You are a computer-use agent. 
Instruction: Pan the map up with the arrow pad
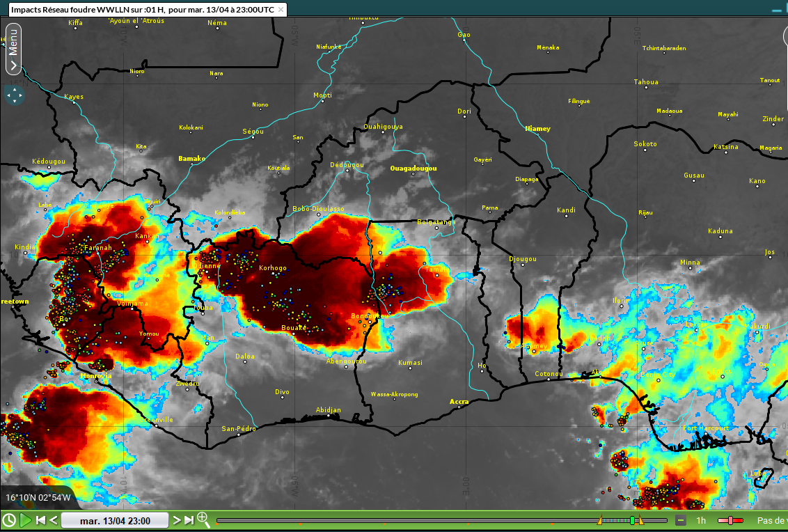[x=15, y=89]
